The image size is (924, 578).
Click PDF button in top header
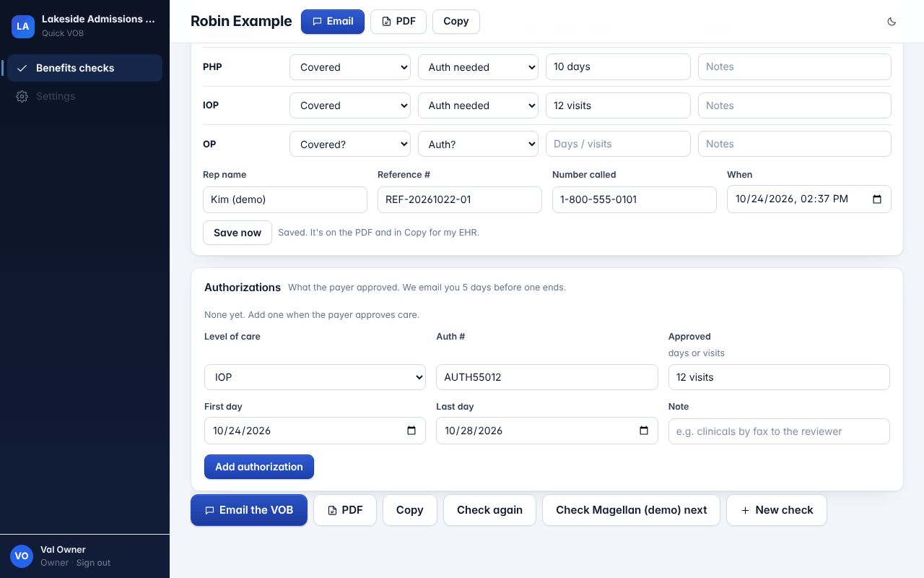coord(398,22)
